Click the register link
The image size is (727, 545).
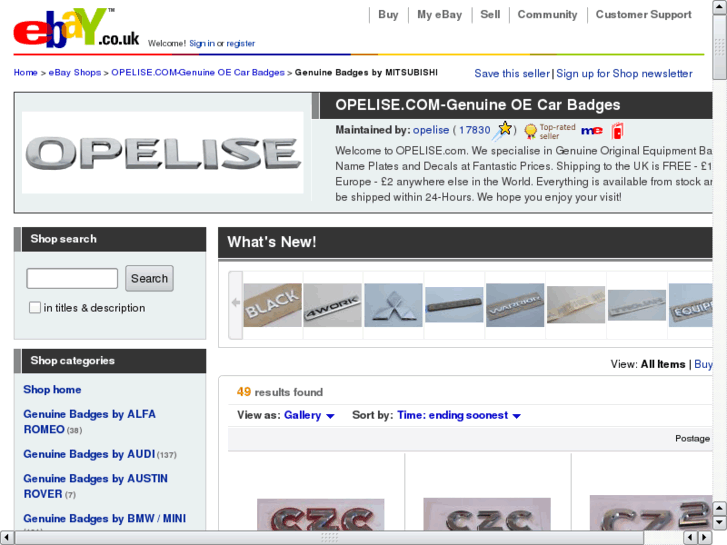(240, 43)
